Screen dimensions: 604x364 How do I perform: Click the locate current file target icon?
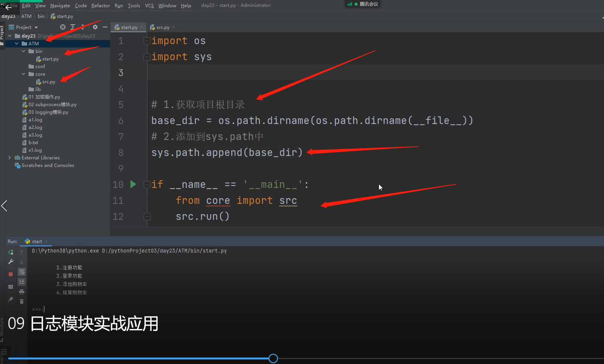[x=63, y=27]
